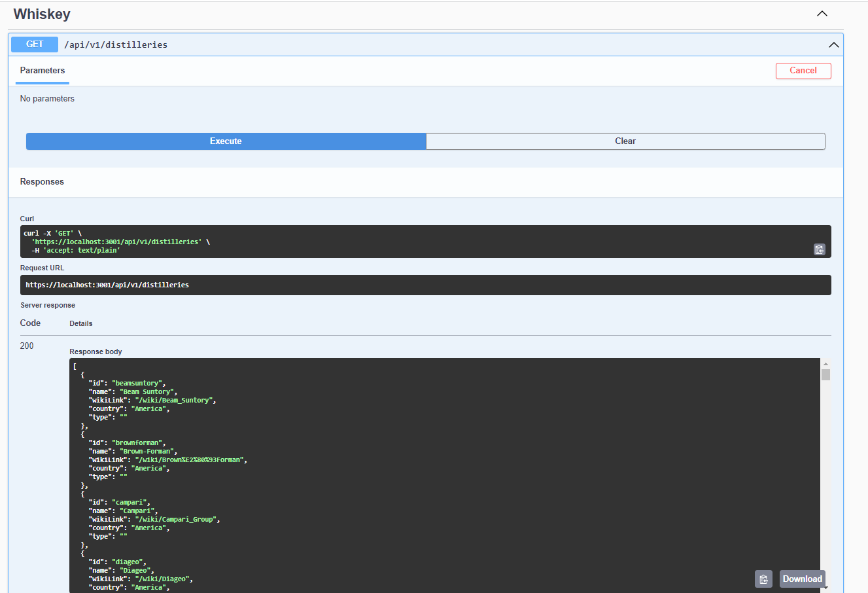Click the Details column header
The height and width of the screenshot is (593, 868).
[81, 324]
